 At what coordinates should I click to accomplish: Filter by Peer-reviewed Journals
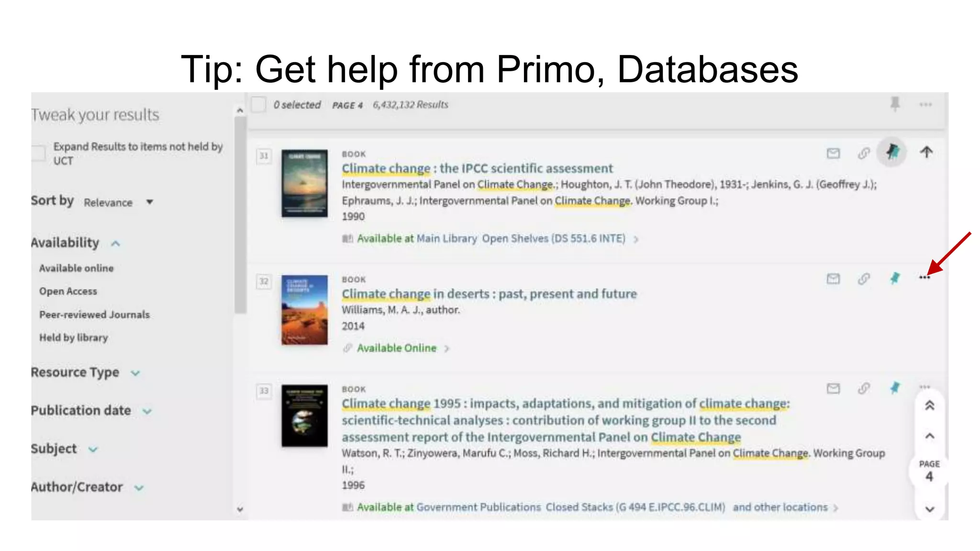click(95, 315)
